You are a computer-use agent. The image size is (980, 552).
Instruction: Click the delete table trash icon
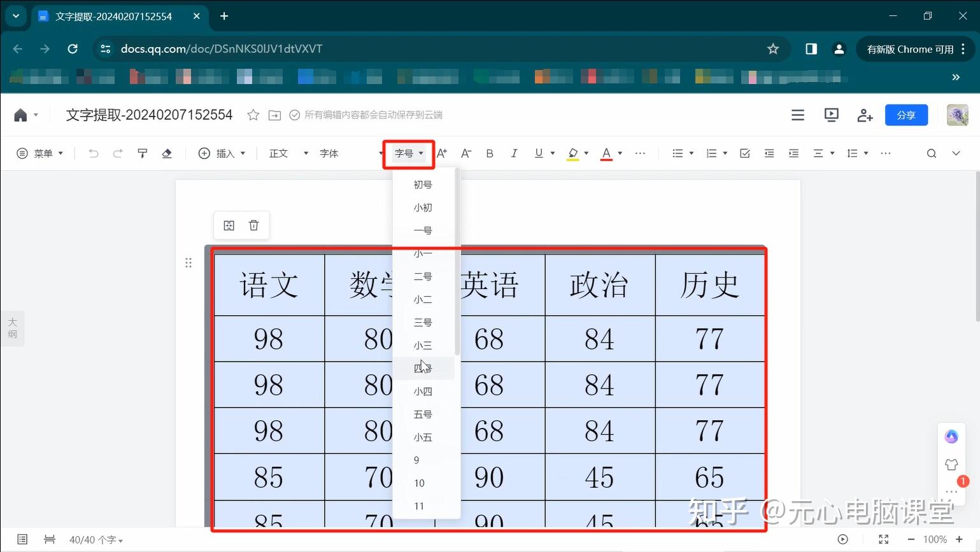pos(253,225)
